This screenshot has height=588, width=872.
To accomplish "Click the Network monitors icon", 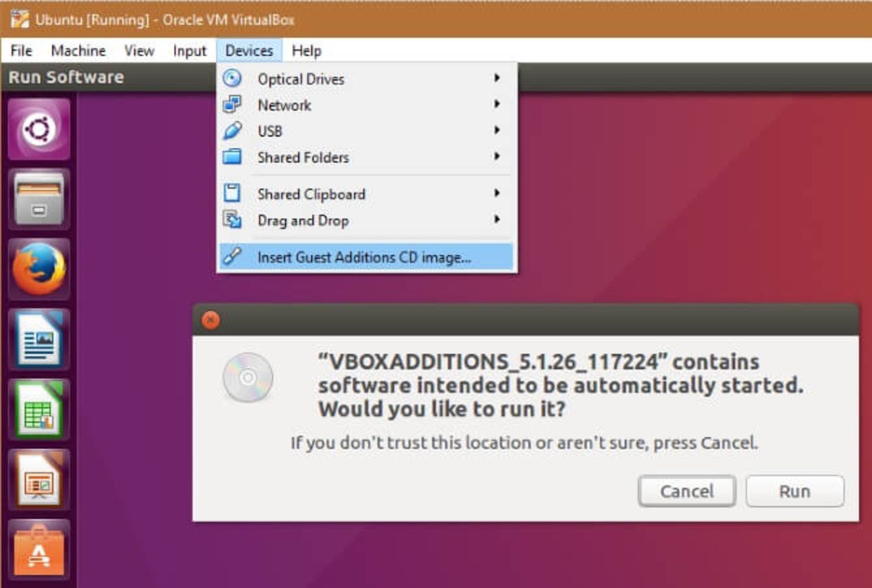I will (232, 104).
